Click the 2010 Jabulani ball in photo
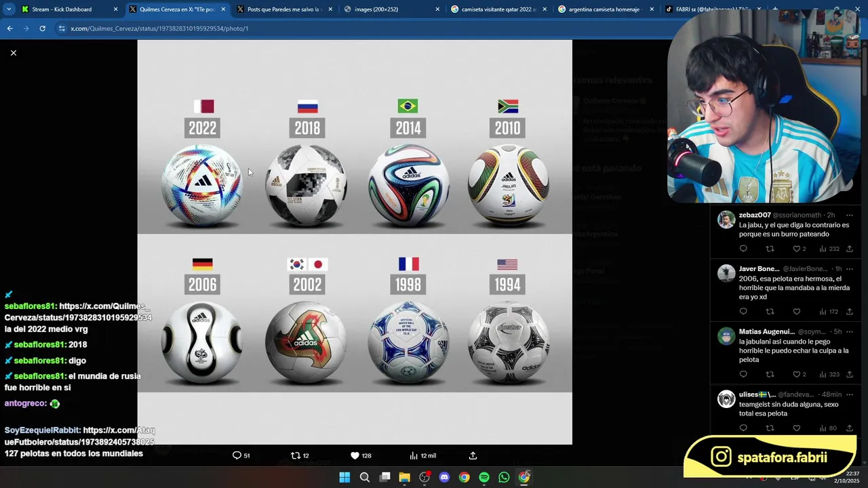Viewport: 868px width, 488px height. (509, 185)
